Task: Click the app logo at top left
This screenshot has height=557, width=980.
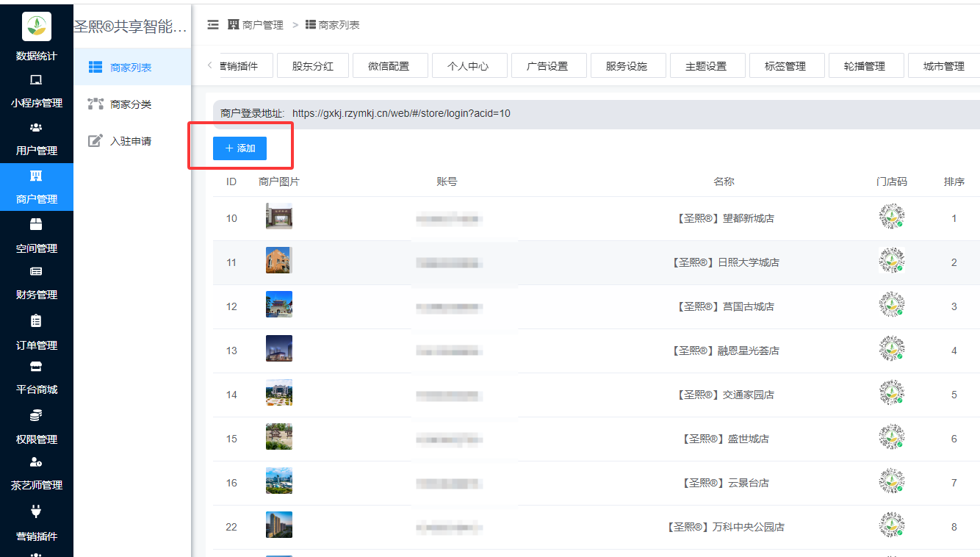Action: pyautogui.click(x=37, y=26)
